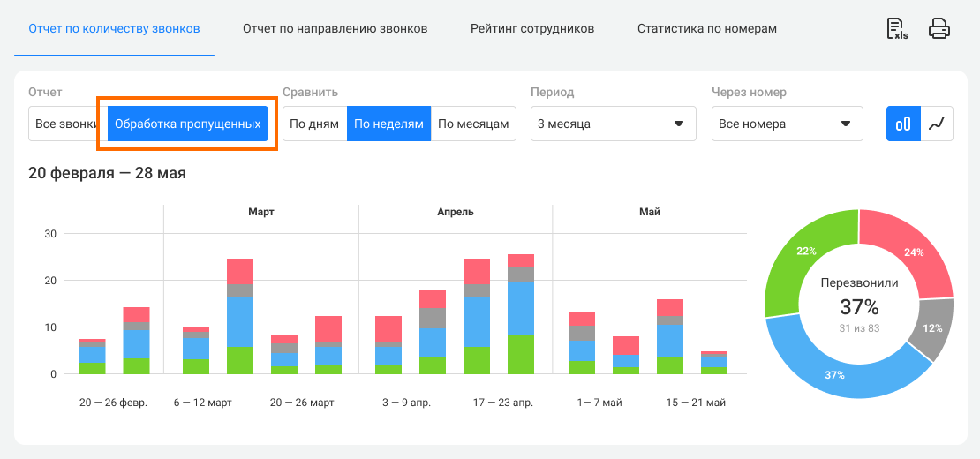Image resolution: width=980 pixels, height=459 pixels.
Task: Compare by days with 'По дням'
Action: coord(314,124)
